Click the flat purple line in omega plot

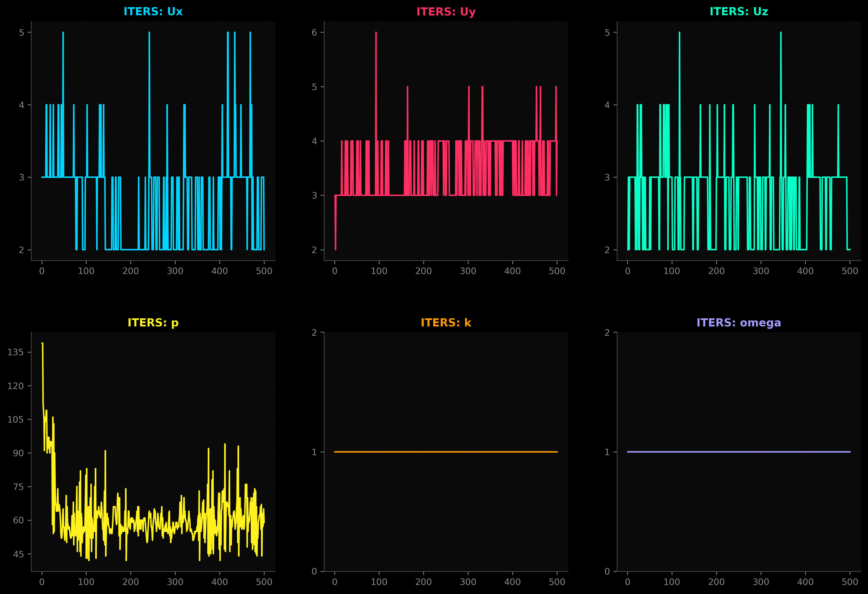click(x=739, y=452)
